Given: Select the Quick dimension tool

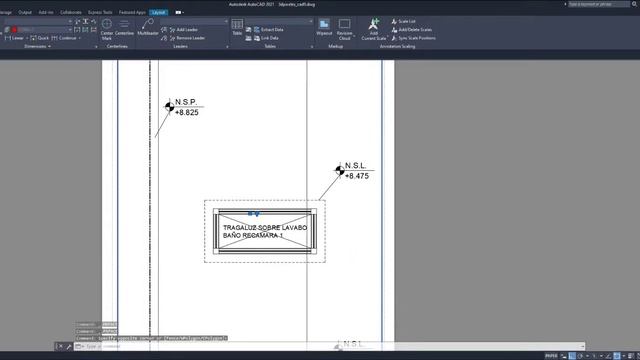Looking at the screenshot, I should [x=40, y=38].
